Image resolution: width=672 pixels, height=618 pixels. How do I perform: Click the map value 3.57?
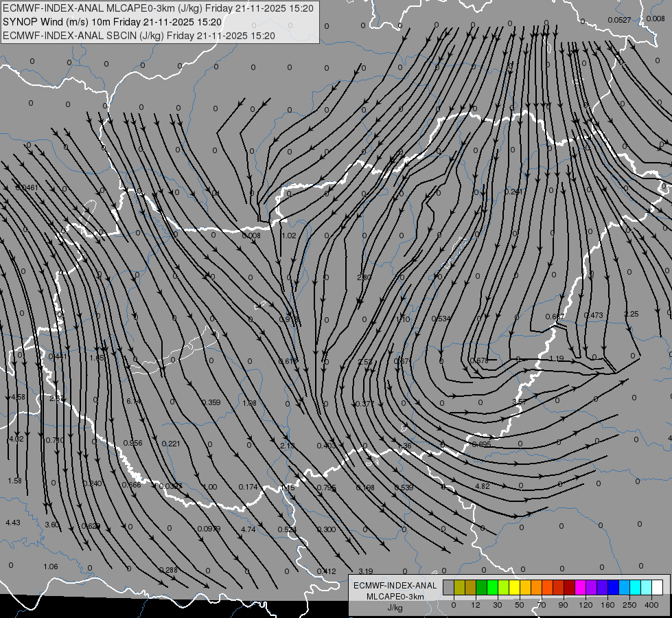click(520, 402)
